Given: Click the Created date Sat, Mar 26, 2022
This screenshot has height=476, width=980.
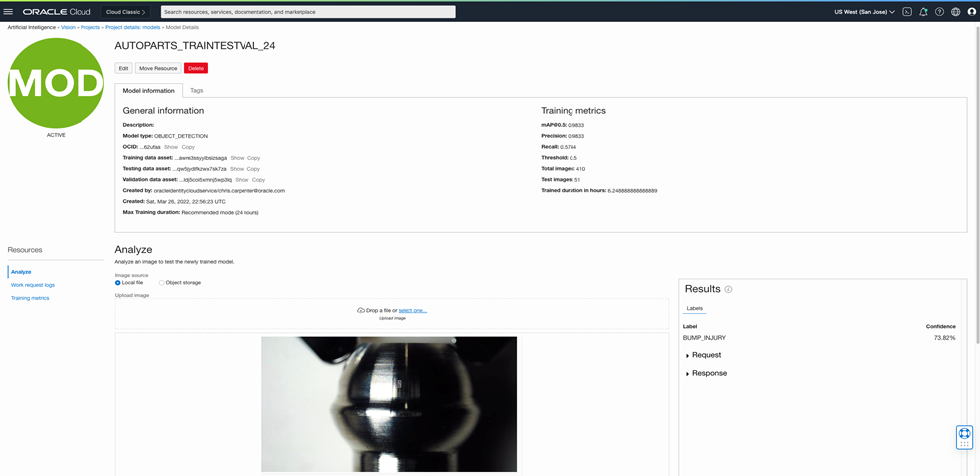Looking at the screenshot, I should click(186, 201).
